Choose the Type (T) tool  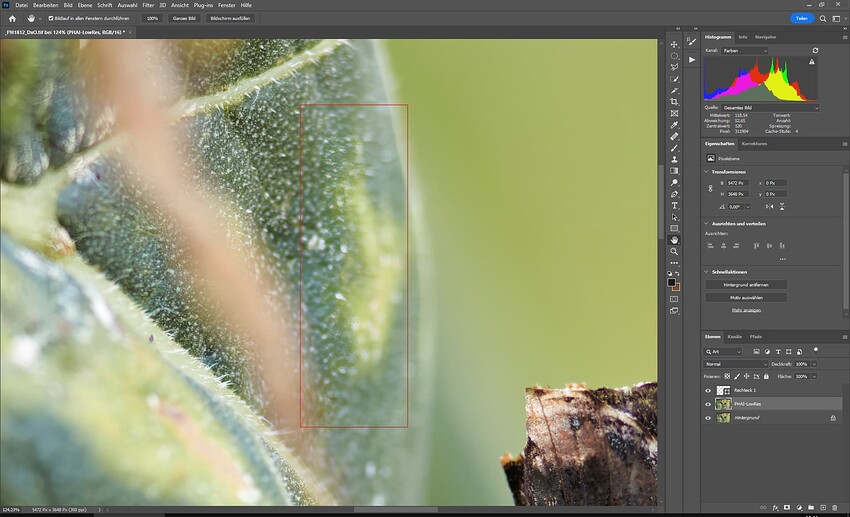[674, 205]
